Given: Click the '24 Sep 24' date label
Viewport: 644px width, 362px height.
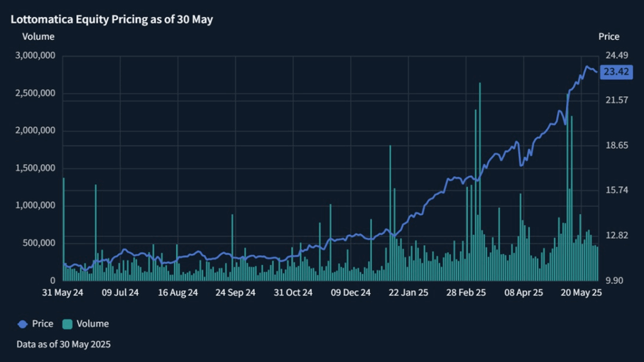Looking at the screenshot, I should [235, 293].
